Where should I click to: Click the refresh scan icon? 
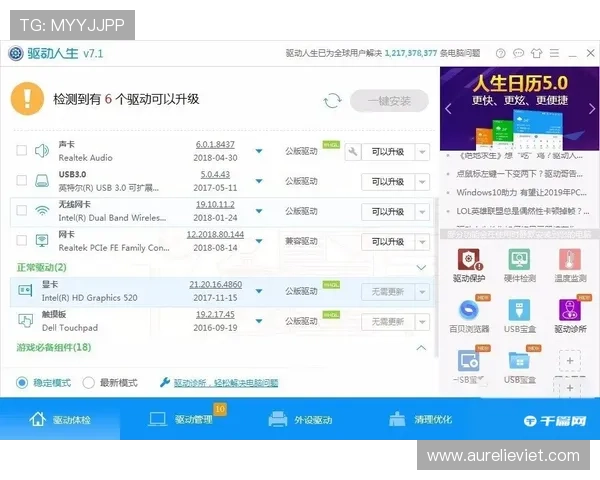332,101
